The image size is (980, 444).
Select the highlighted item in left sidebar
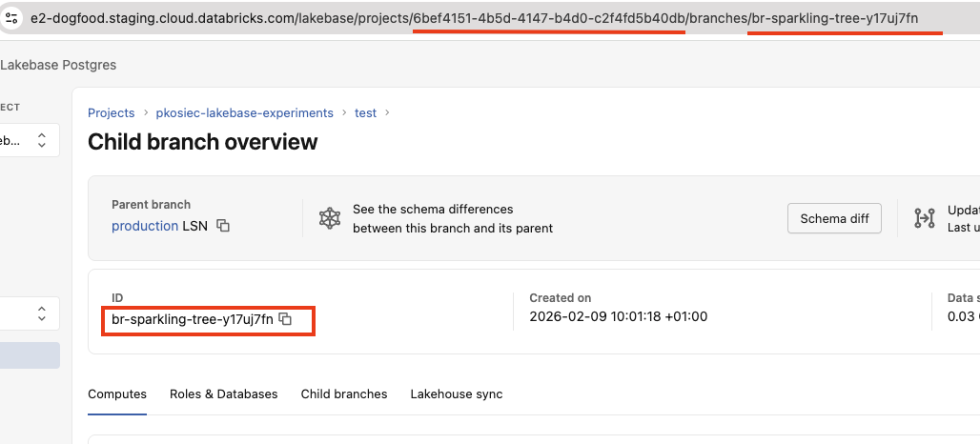(x=29, y=355)
